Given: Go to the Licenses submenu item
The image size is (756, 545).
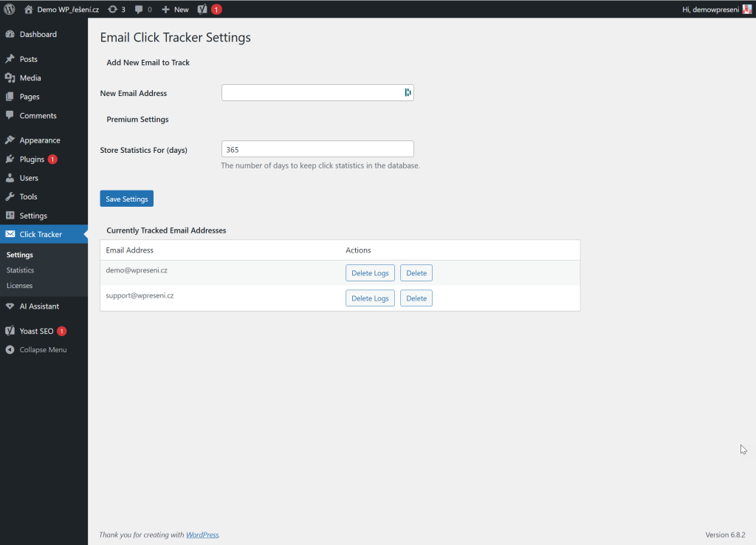Looking at the screenshot, I should point(19,285).
